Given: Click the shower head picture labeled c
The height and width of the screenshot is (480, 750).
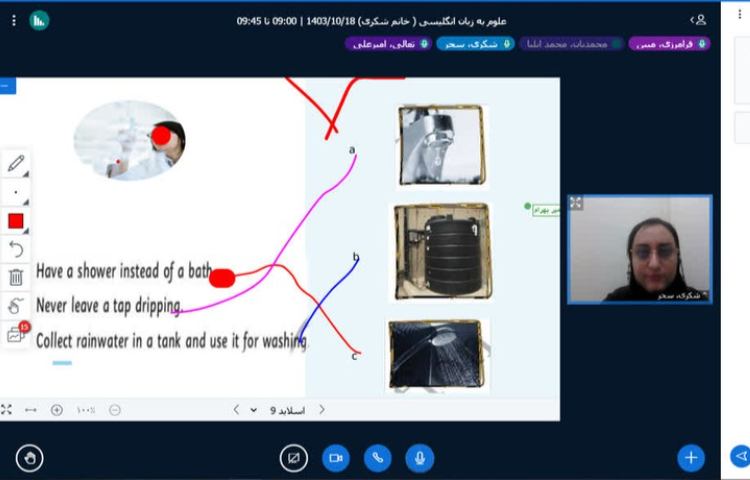Looking at the screenshot, I should (435, 354).
